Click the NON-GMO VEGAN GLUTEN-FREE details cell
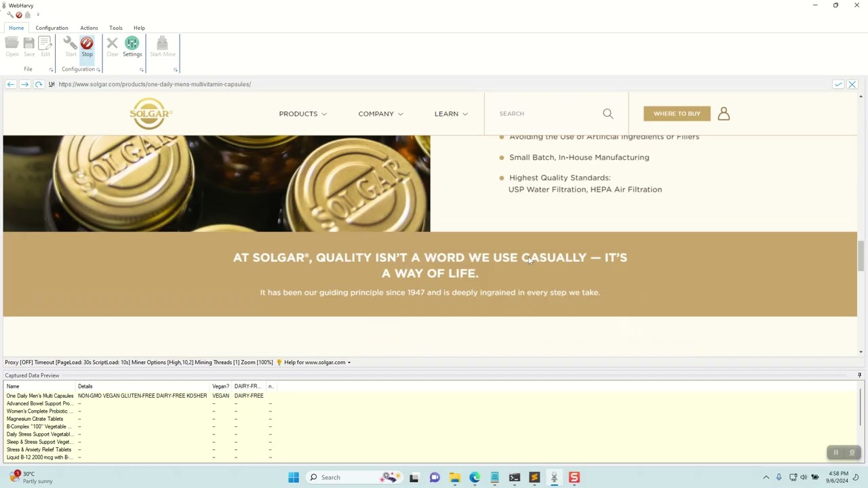 142,396
